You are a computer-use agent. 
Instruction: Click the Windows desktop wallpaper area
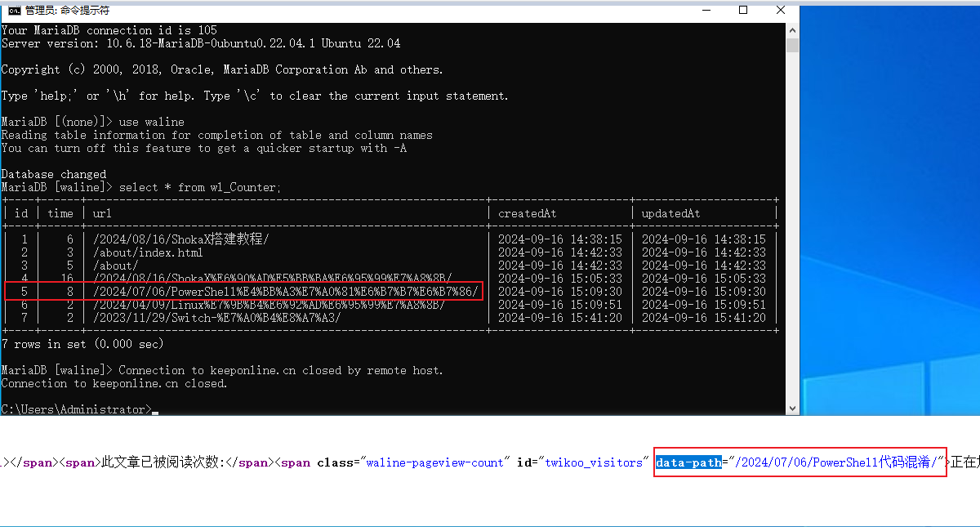890,204
